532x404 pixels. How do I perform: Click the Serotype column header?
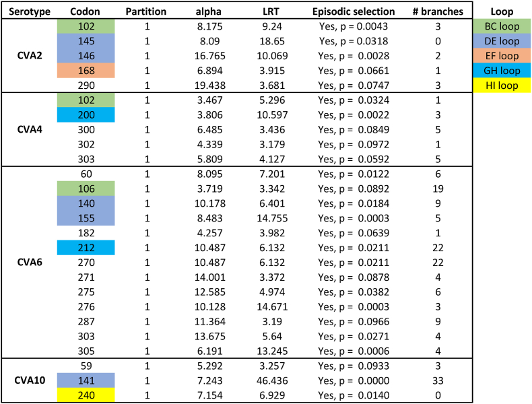(x=30, y=11)
